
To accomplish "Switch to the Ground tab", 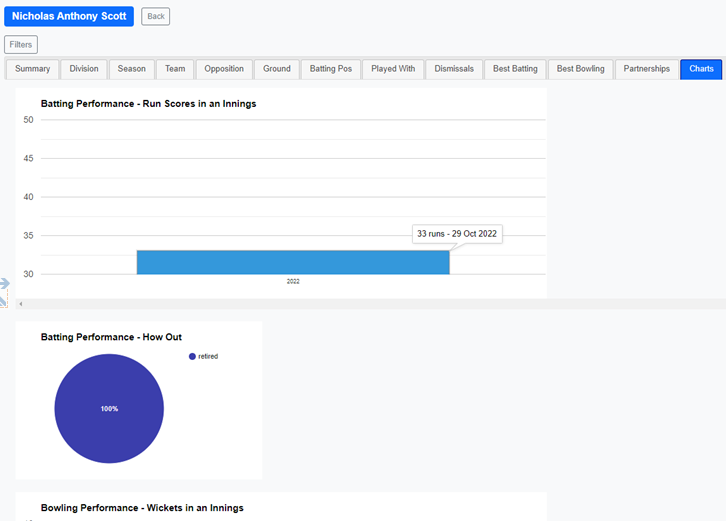I will point(277,69).
